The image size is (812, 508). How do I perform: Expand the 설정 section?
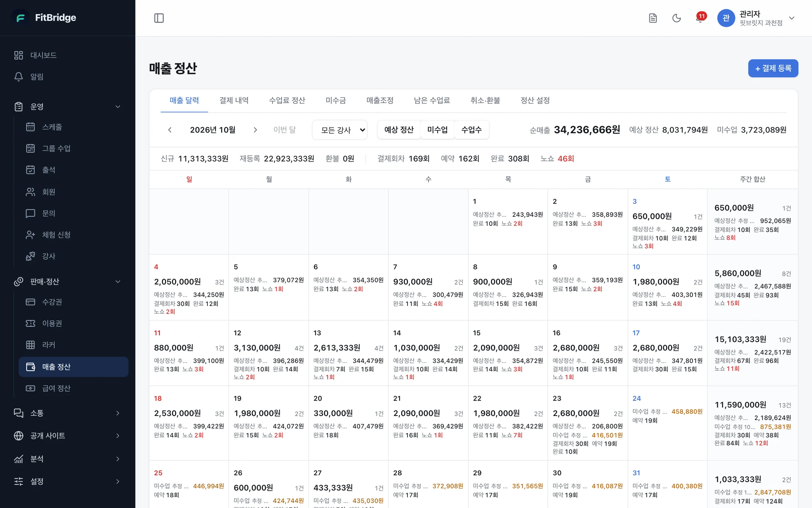coord(68,481)
